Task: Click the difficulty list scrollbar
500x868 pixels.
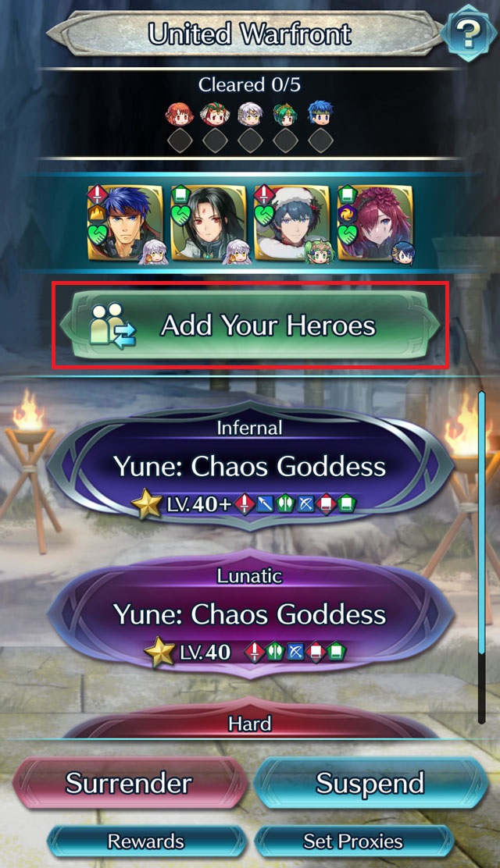Action: click(482, 557)
